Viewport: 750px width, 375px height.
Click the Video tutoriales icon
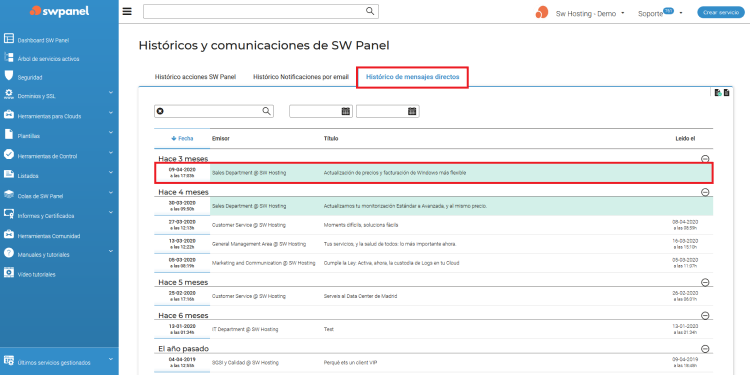tap(9, 273)
